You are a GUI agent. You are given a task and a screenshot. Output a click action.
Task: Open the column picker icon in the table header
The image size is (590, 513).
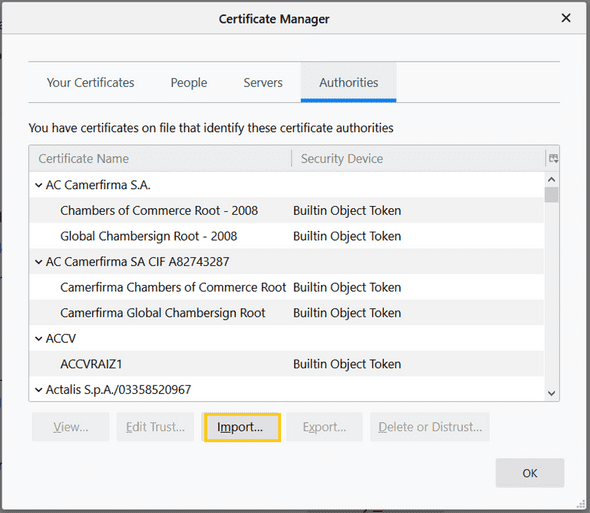point(553,158)
